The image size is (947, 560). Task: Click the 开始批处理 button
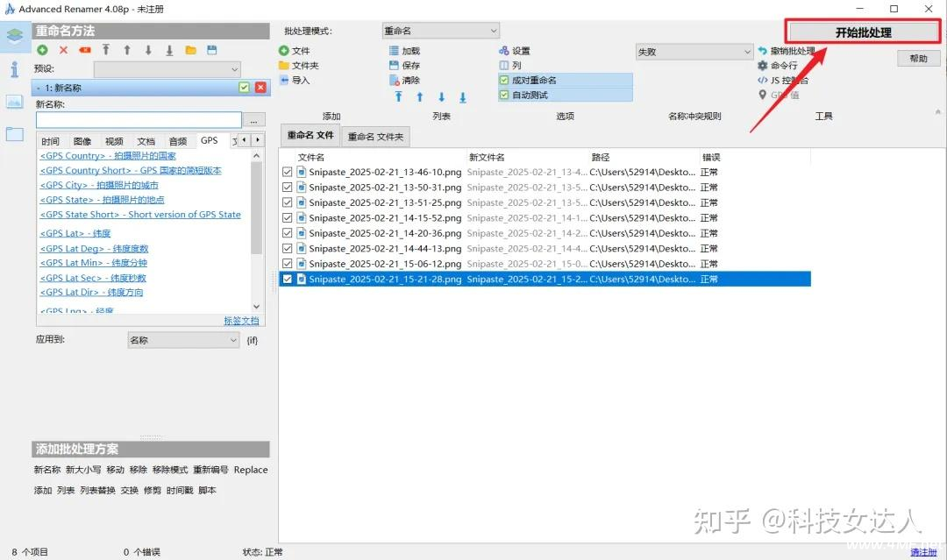click(x=863, y=32)
